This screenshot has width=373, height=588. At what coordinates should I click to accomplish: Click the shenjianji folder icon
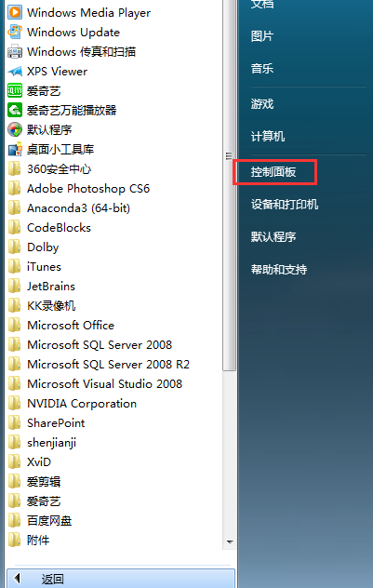click(x=15, y=442)
